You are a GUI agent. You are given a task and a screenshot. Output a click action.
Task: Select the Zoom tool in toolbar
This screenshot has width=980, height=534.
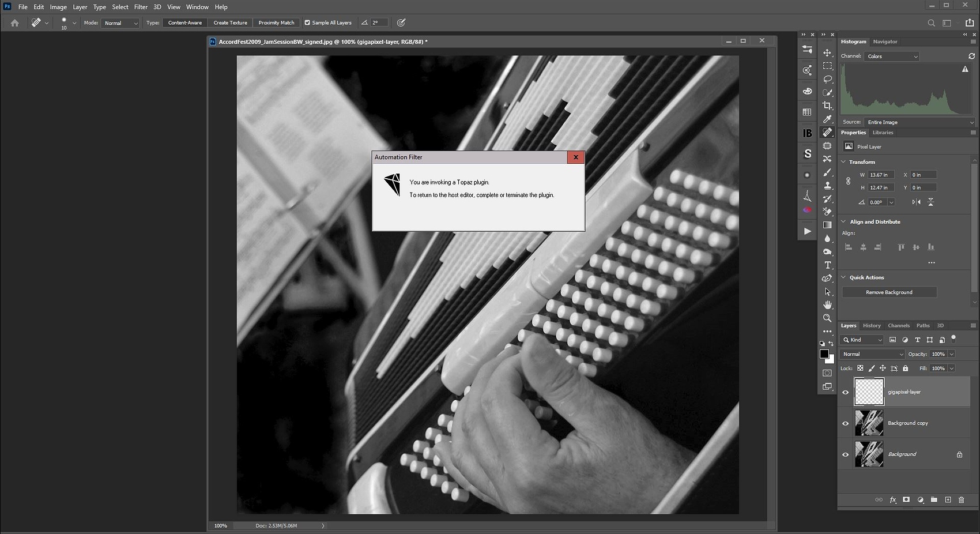coord(827,318)
